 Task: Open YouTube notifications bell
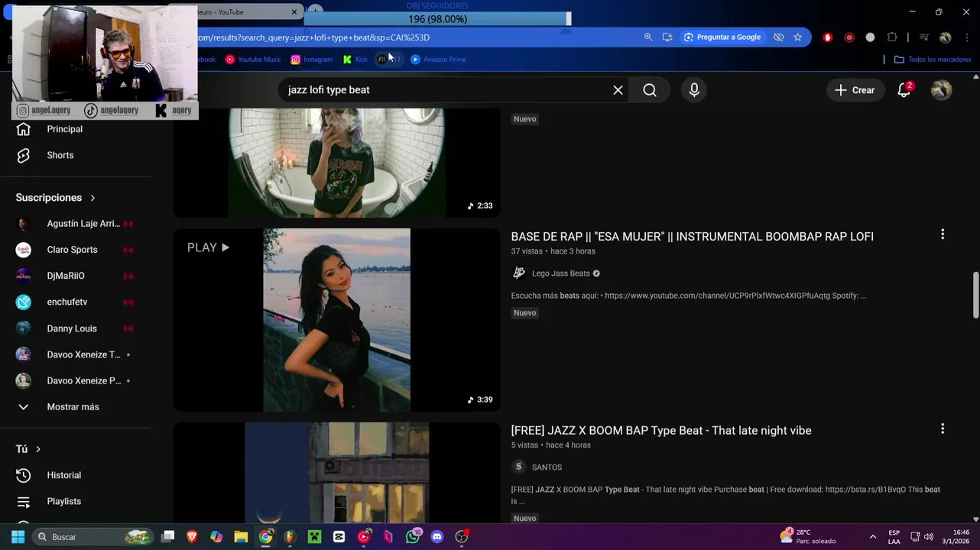(x=904, y=90)
